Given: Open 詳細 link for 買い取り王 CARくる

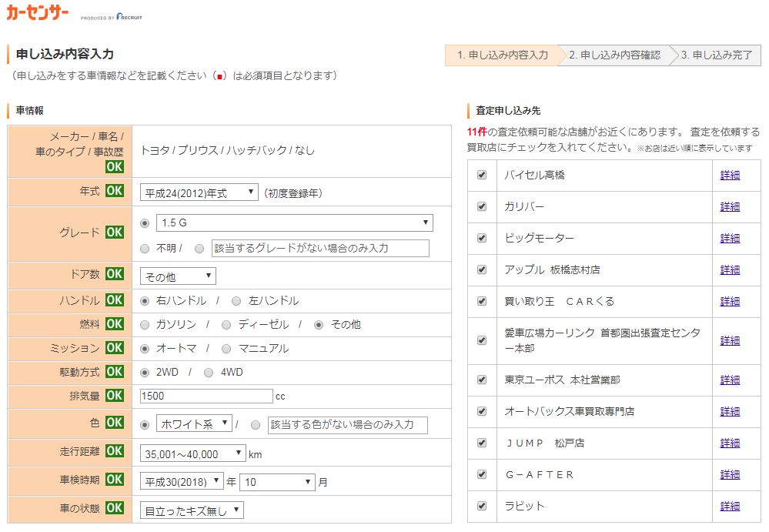Looking at the screenshot, I should click(730, 301).
